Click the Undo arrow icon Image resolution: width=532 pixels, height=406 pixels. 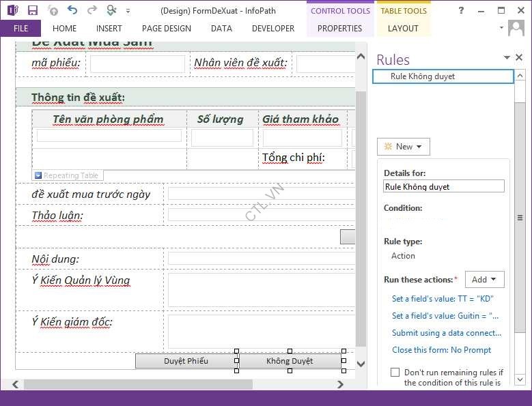coord(72,10)
